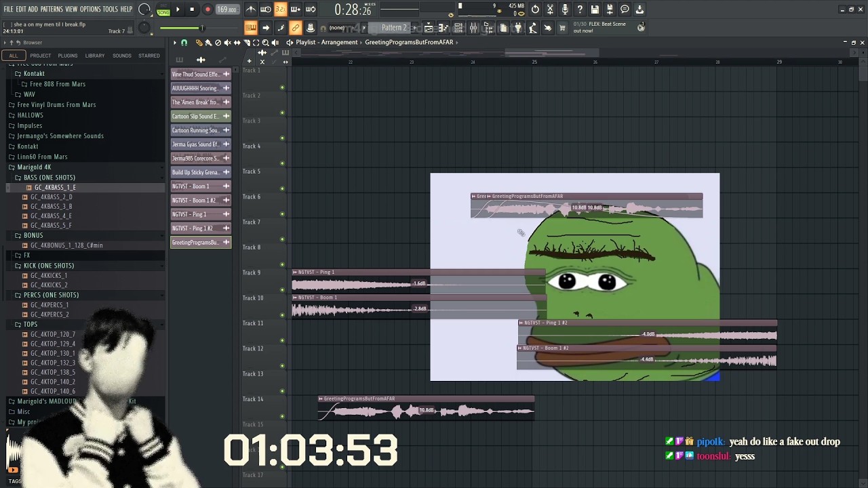Screen dimensions: 868x488
Task: Collapse the Marigold 4K folder
Action: [34, 167]
